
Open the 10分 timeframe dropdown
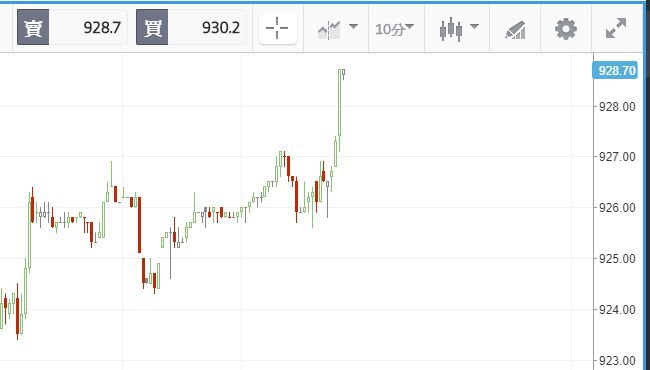tap(395, 29)
